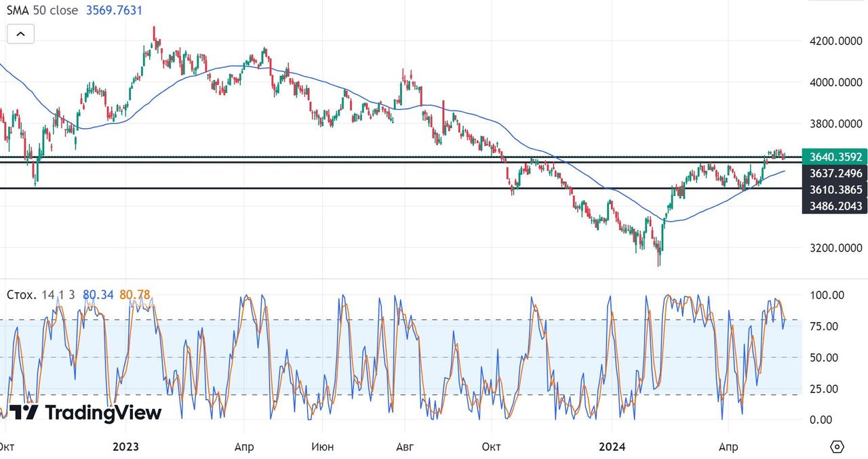The width and height of the screenshot is (868, 459).
Task: Select the Июн time axis label
Action: [x=322, y=447]
